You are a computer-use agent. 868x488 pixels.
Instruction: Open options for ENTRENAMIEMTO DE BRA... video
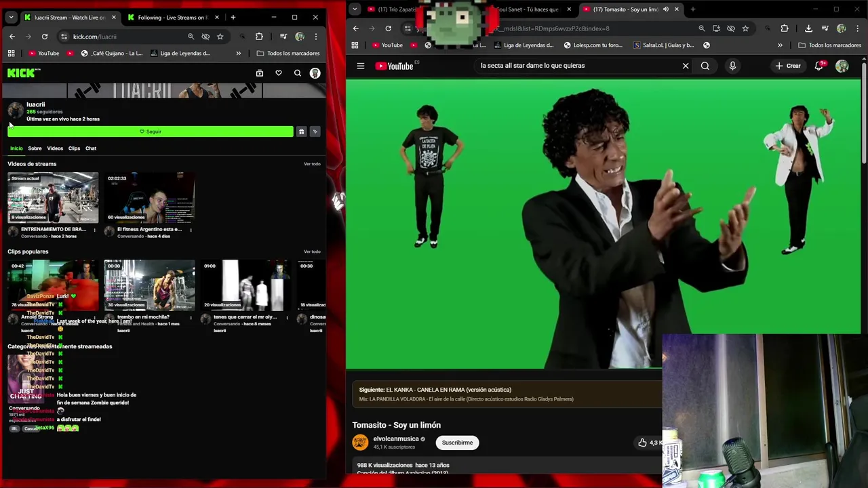94,230
